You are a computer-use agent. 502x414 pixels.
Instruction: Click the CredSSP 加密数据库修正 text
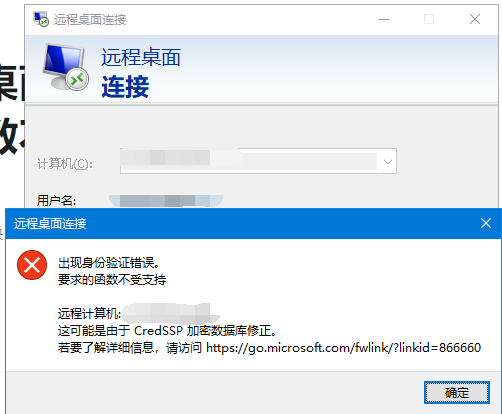pyautogui.click(x=205, y=331)
